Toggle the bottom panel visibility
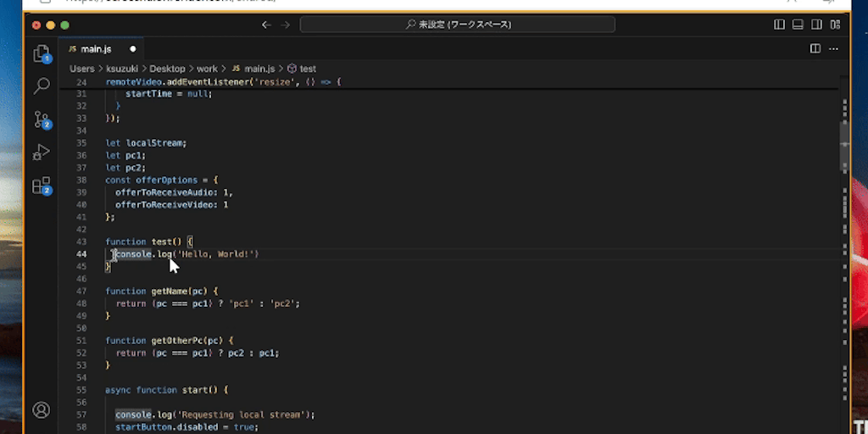The height and width of the screenshot is (434, 868). point(798,25)
